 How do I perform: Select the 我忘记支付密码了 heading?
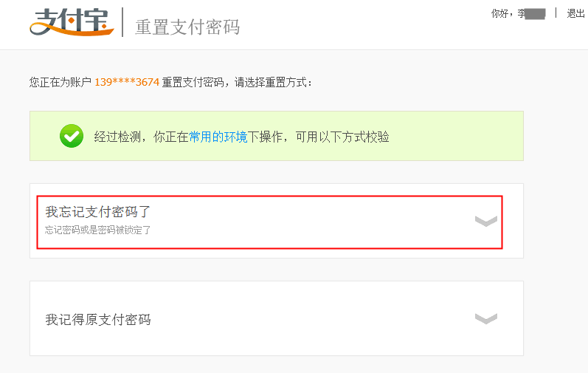pyautogui.click(x=98, y=212)
